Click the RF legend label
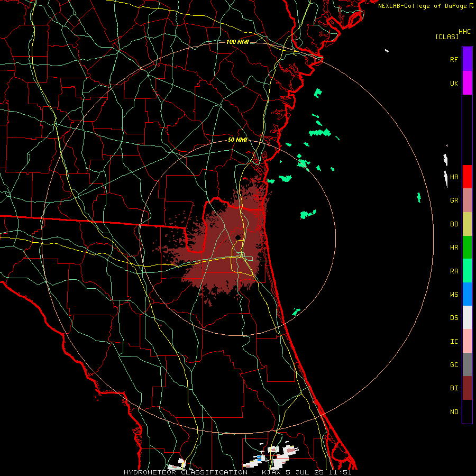Viewport: 476px width, 476px height. click(x=454, y=59)
